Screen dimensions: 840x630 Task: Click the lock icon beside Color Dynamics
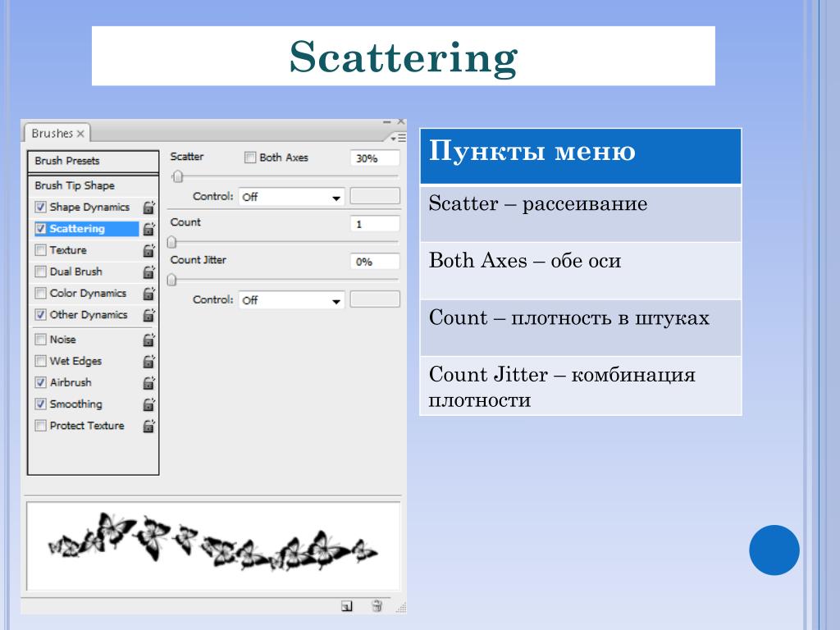tap(148, 294)
